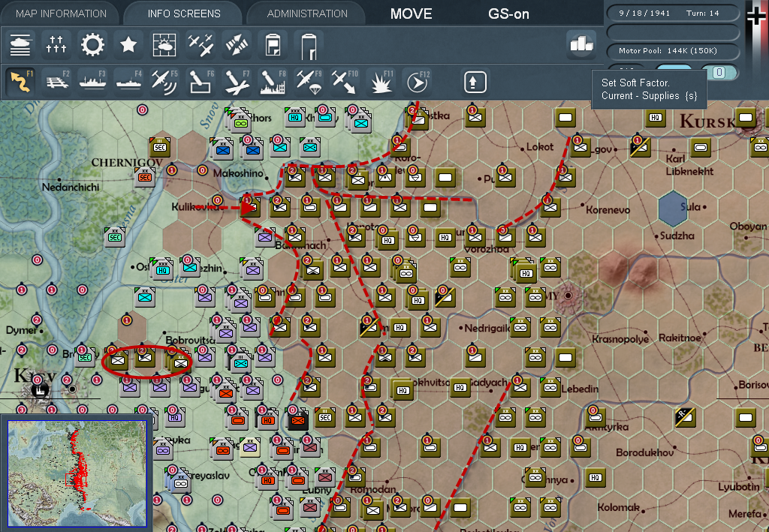Switch to Rail mode (F2)
This screenshot has width=769, height=532.
56,81
